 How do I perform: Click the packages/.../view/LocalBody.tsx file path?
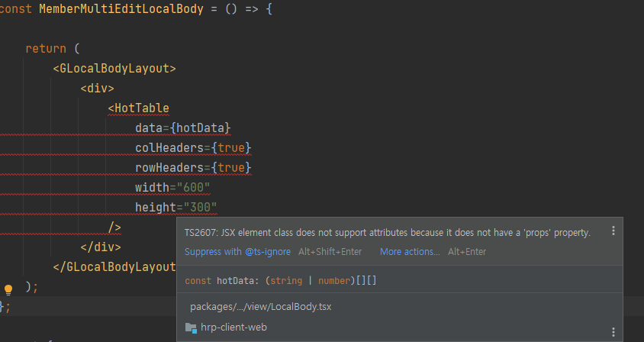point(260,307)
